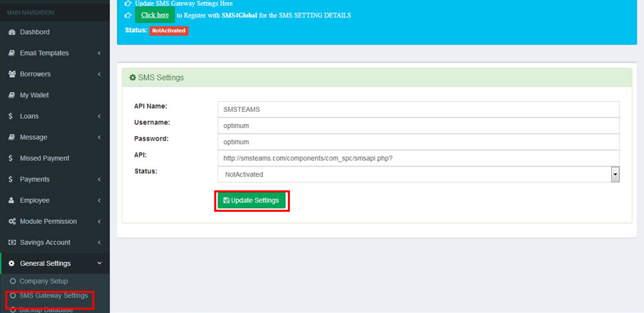Open the Payments menu item

(35, 180)
